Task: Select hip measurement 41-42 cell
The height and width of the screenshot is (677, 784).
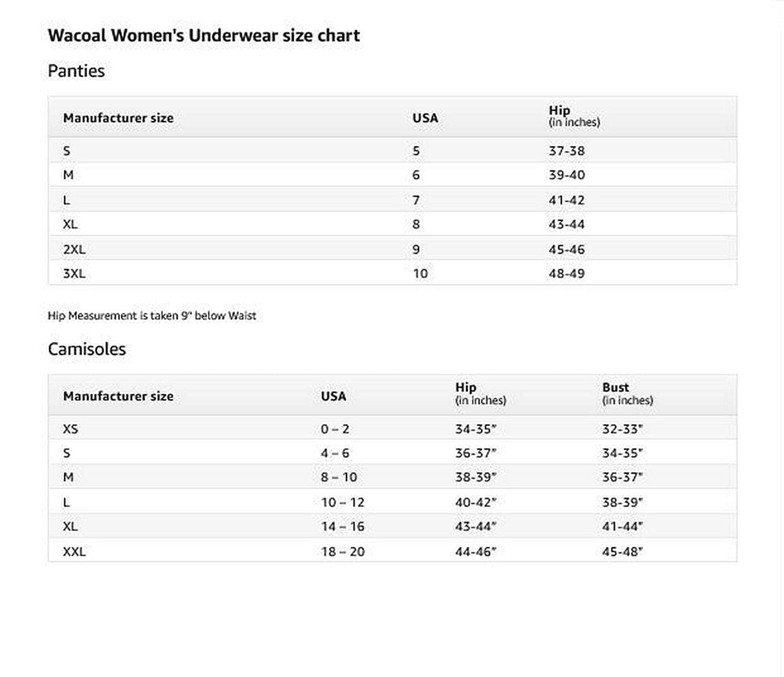Action: point(567,200)
